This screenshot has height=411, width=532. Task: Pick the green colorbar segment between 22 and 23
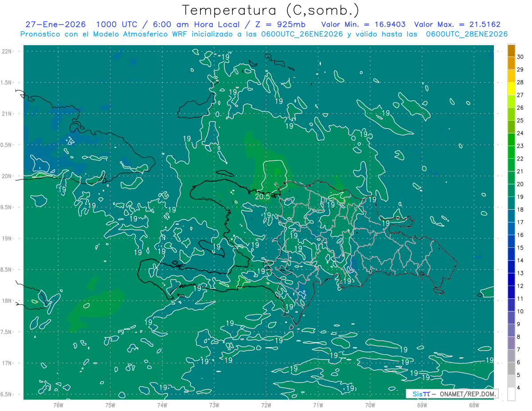(x=511, y=152)
